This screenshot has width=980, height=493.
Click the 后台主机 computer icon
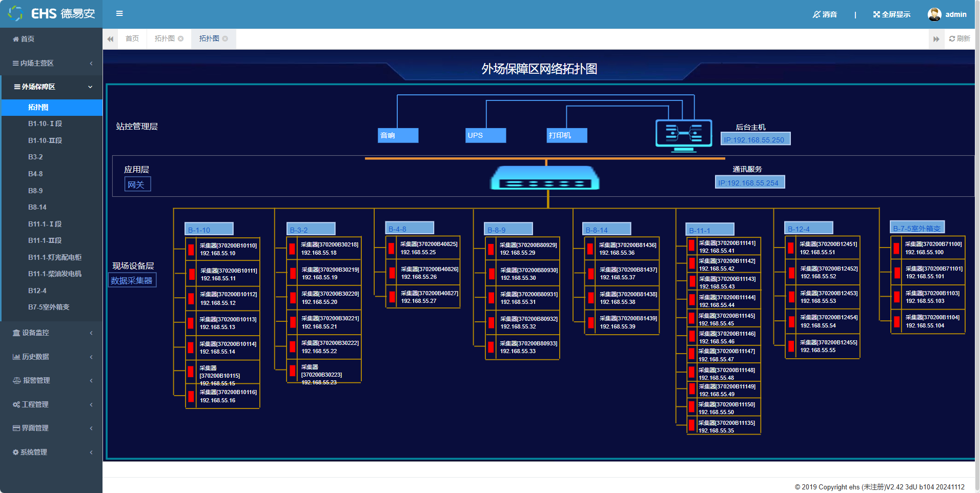pos(684,136)
